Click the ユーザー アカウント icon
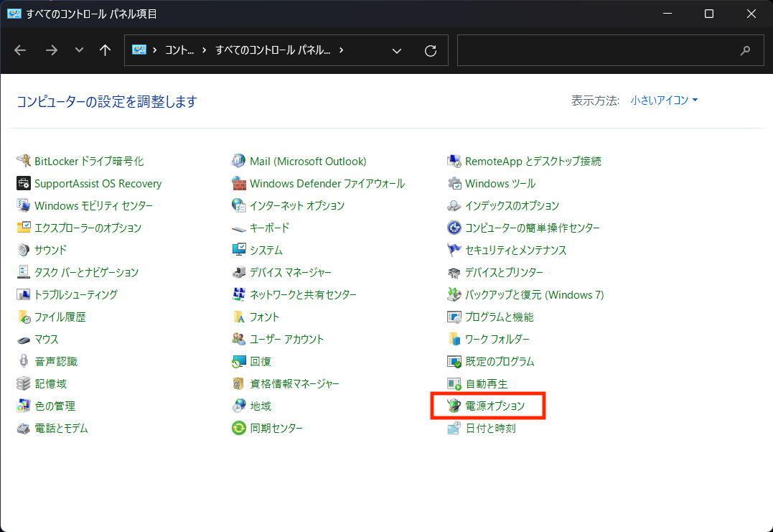 pos(239,340)
